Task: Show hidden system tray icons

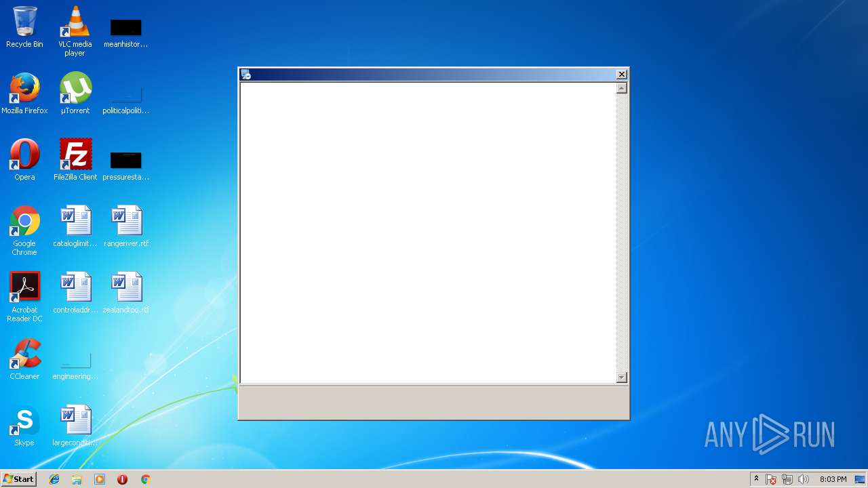Action: pos(757,479)
